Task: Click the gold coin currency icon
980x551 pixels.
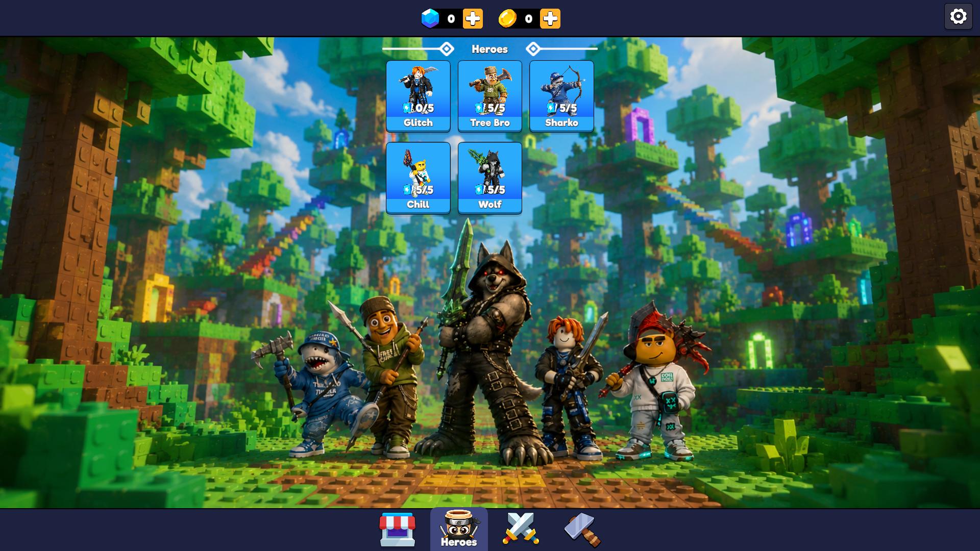Action: (508, 19)
